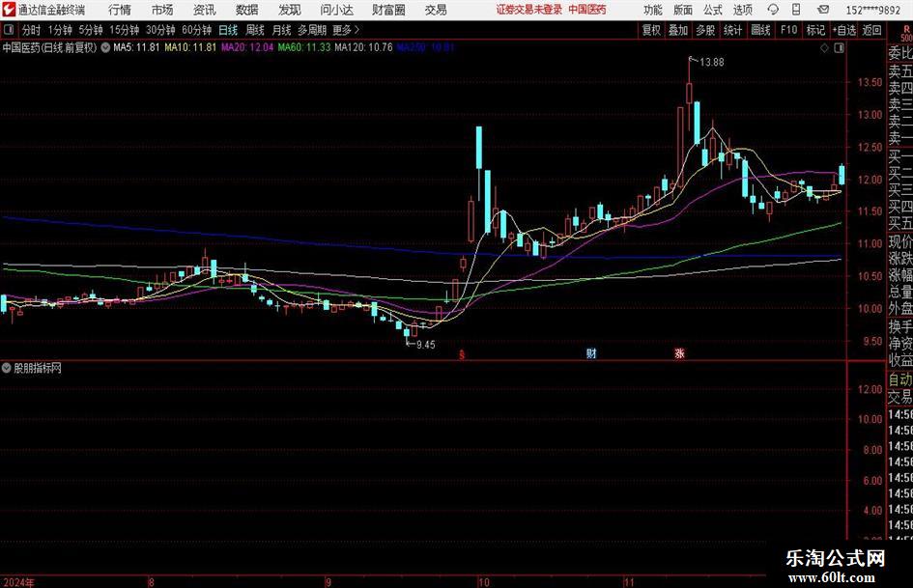Open the 行情 menu

point(120,10)
